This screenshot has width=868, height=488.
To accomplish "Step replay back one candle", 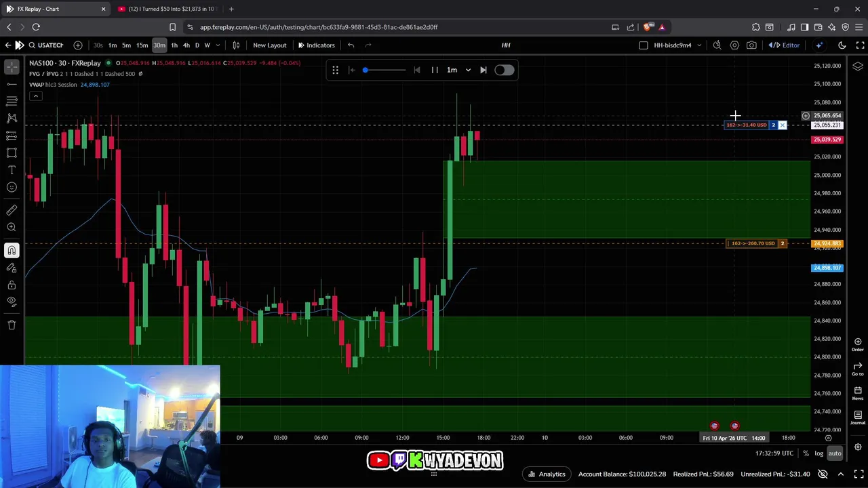I will pyautogui.click(x=417, y=70).
